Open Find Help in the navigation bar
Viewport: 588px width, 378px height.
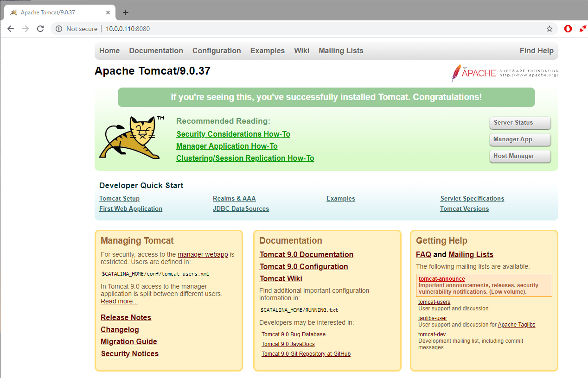click(537, 51)
